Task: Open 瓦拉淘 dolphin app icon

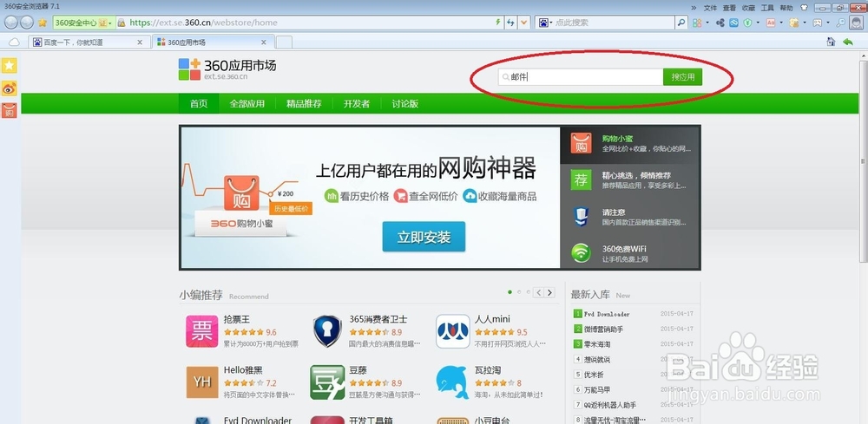Action: [453, 382]
